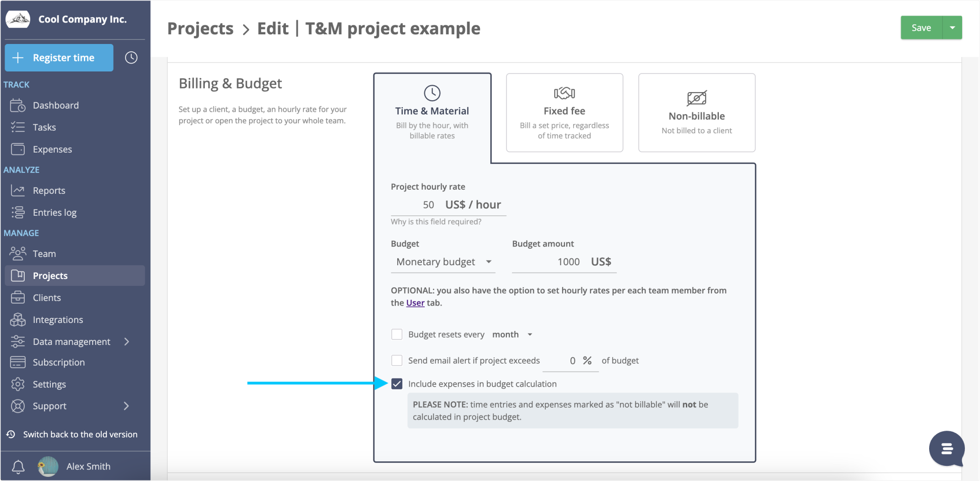Screen dimensions: 980x481
Task: Switch back to the old version
Action: click(x=80, y=434)
